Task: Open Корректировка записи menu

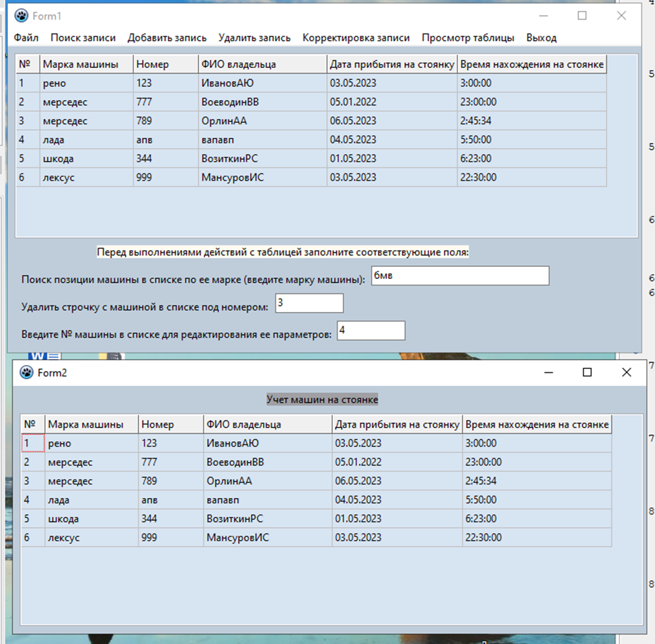Action: 356,38
